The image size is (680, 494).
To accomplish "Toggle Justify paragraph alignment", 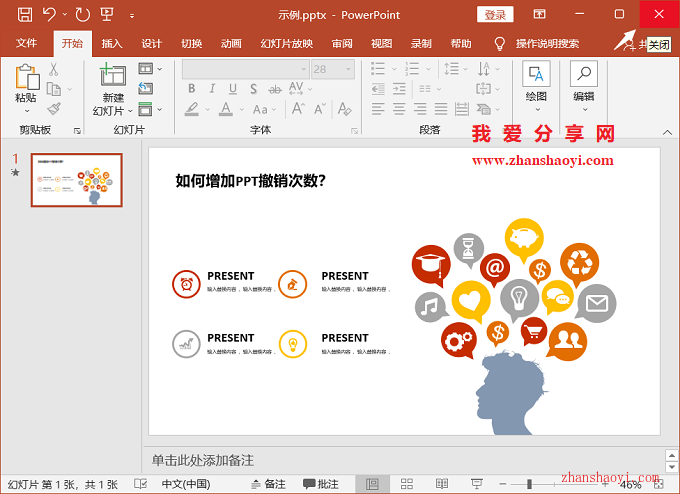I will click(441, 108).
